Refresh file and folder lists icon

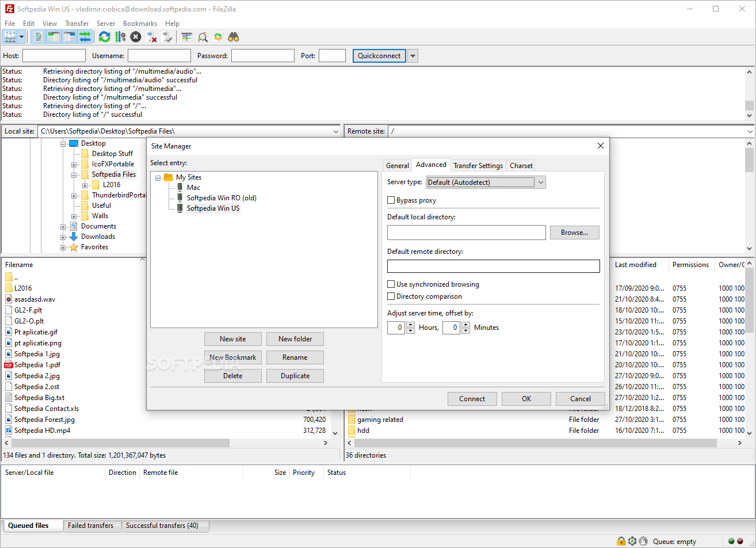pos(104,37)
